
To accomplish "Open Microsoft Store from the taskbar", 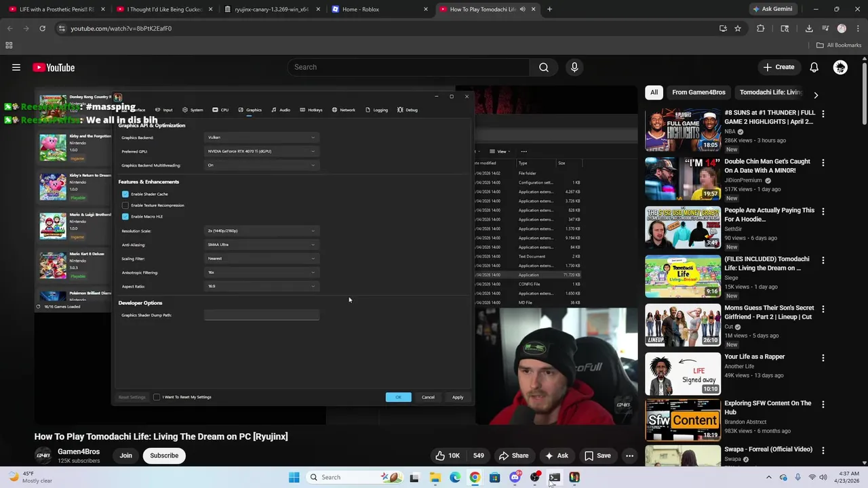I will pos(495,477).
